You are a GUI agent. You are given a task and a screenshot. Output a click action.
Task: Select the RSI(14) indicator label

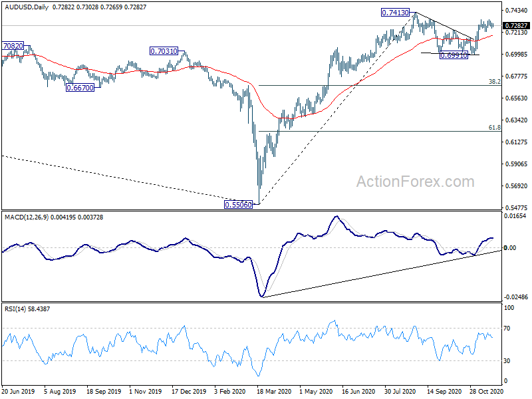(16, 309)
